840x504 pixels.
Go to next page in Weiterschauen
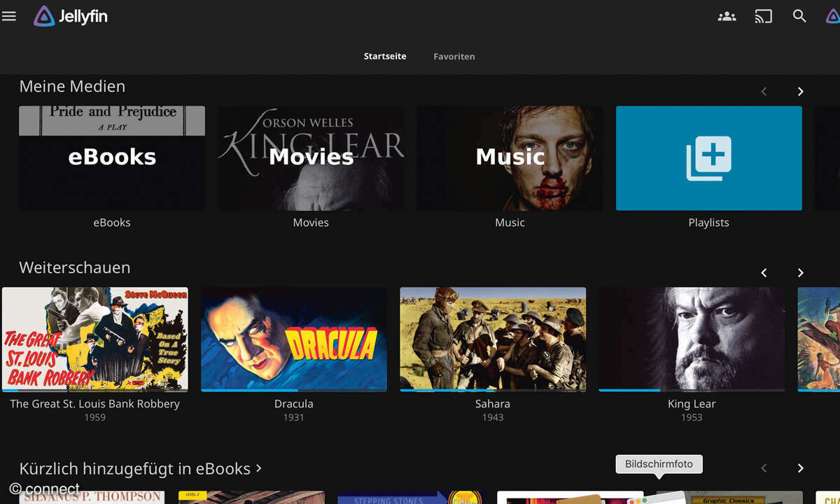pyautogui.click(x=800, y=272)
